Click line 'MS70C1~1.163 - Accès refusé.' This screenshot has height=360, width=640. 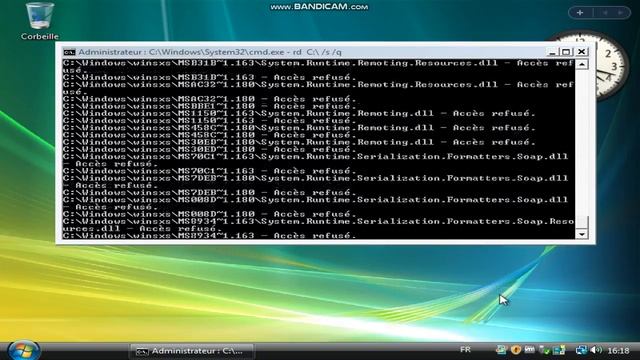[x=209, y=171]
